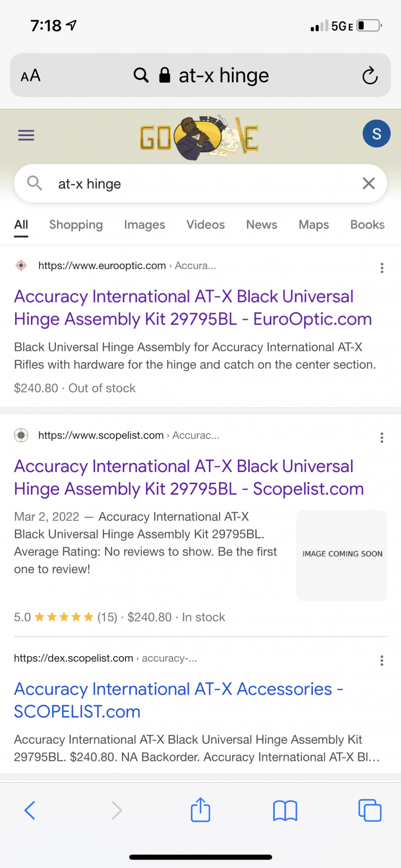Open options for the dex.scopelist.com result
The height and width of the screenshot is (868, 401).
pos(382,660)
